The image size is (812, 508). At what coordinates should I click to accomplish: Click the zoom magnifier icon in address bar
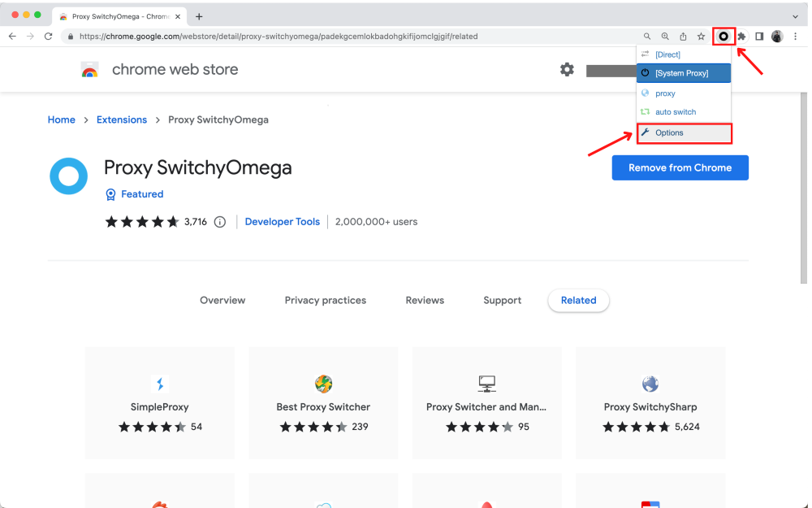664,36
